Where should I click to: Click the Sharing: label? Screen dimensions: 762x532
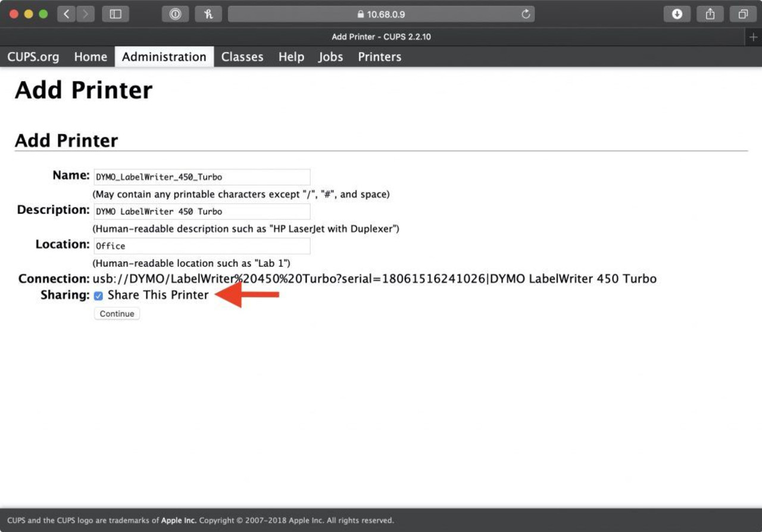(65, 295)
